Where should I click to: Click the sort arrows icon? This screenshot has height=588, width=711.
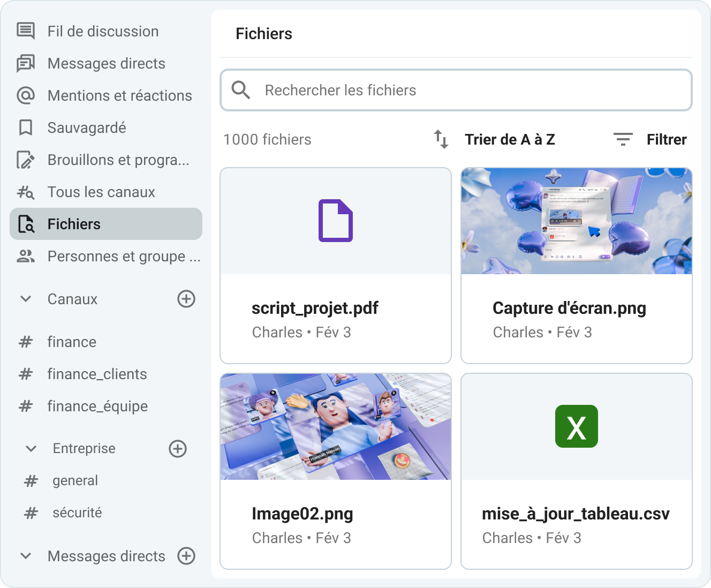(440, 139)
